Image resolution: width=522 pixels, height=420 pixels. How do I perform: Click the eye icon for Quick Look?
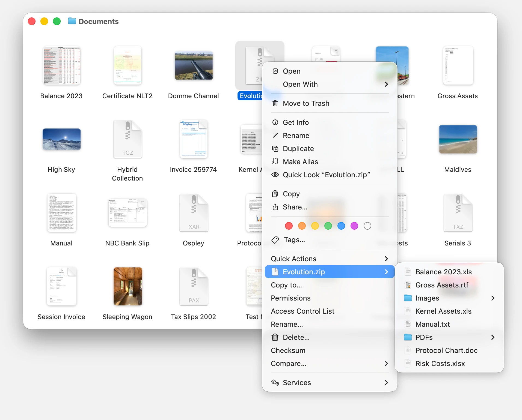coord(275,175)
